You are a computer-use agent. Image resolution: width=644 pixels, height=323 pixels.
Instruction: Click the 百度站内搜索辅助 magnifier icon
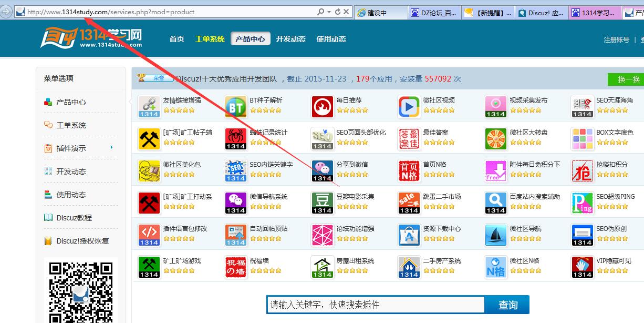pos(495,203)
